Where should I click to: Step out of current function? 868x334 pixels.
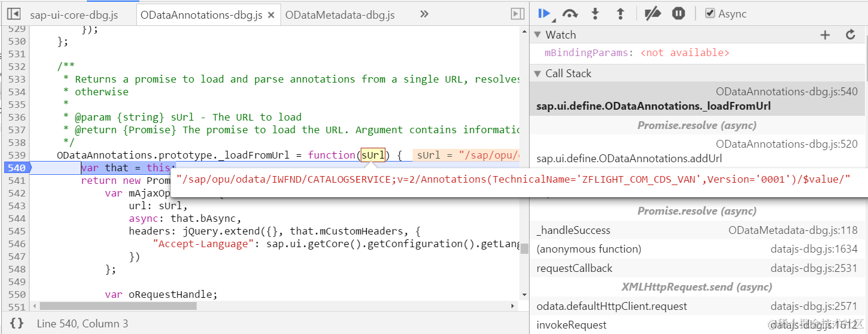[619, 13]
